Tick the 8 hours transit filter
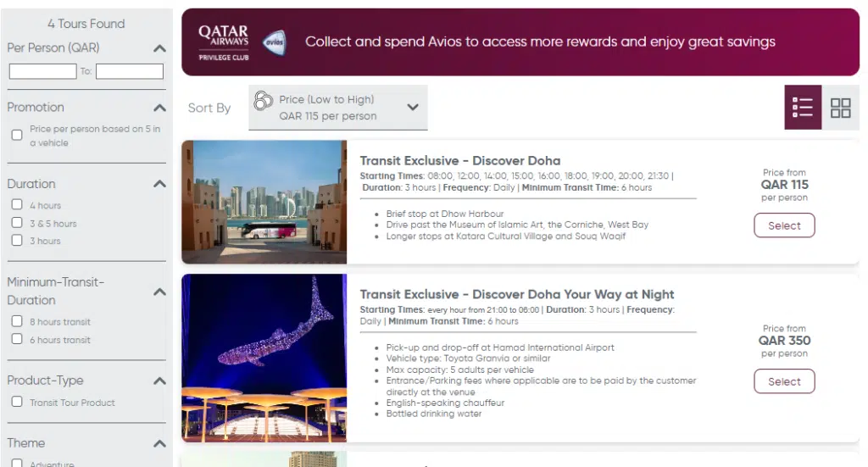Image resolution: width=868 pixels, height=467 pixels. 17,321
